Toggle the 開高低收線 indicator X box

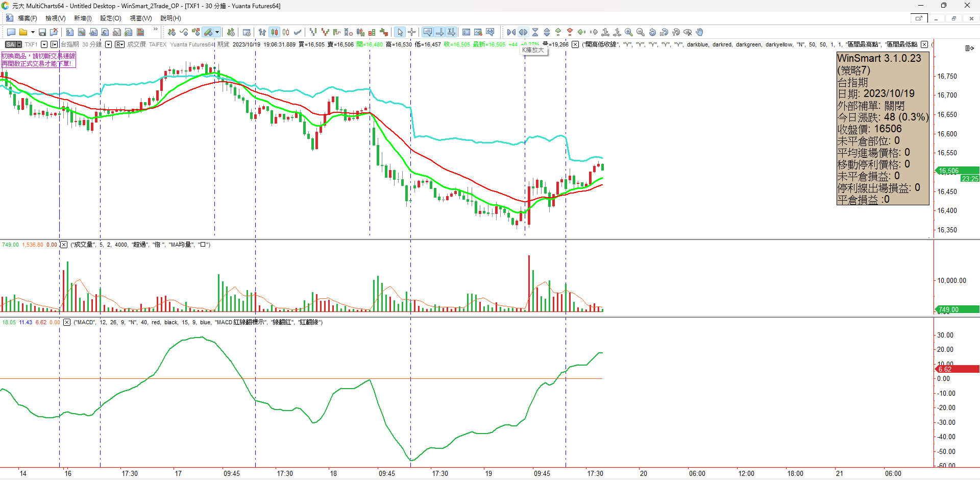pos(575,44)
